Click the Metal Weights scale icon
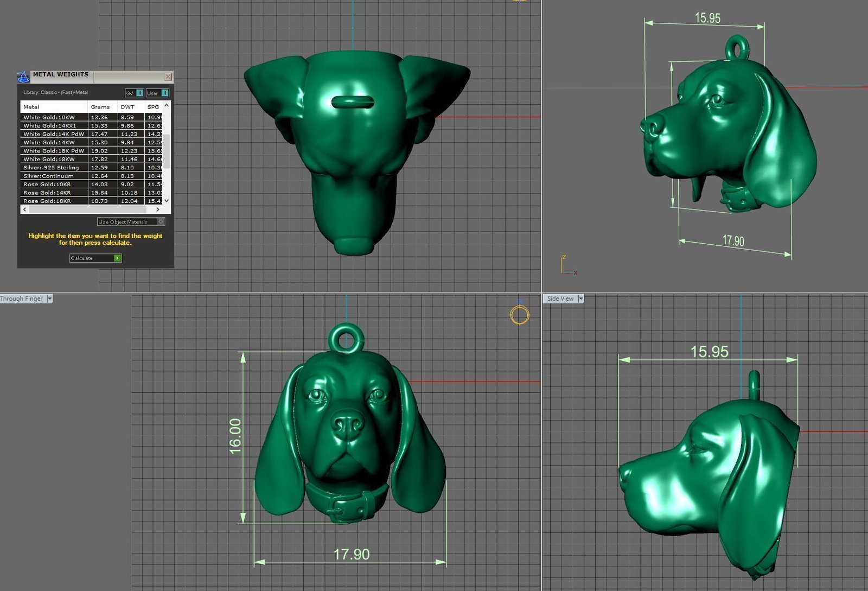The width and height of the screenshot is (868, 591). click(x=23, y=77)
